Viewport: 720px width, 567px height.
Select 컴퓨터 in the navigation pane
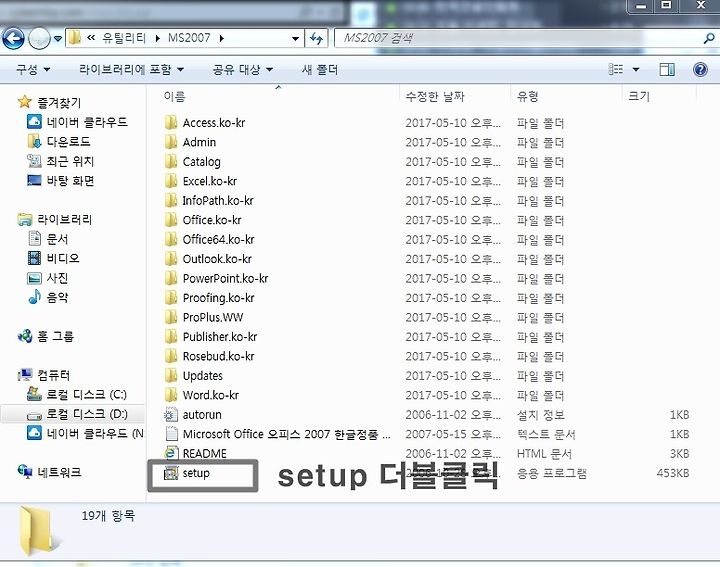[x=53, y=375]
